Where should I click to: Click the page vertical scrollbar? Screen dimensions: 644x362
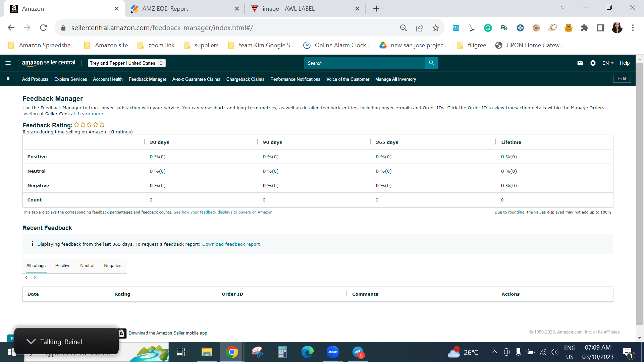coord(640,194)
